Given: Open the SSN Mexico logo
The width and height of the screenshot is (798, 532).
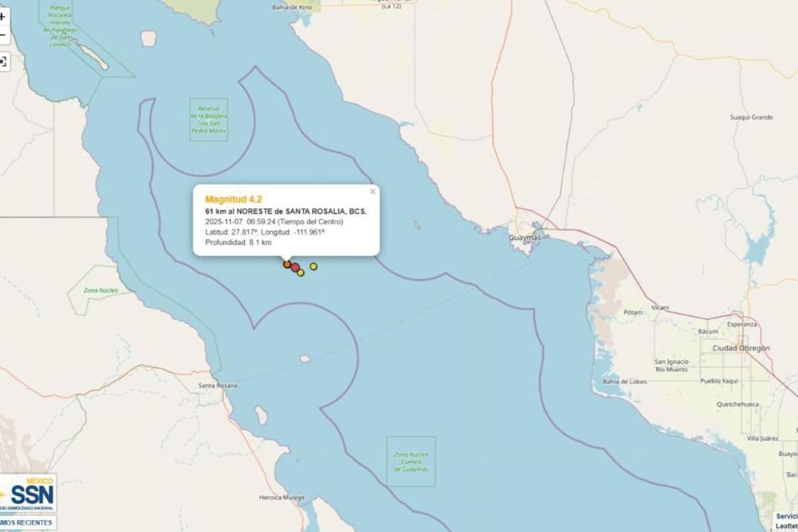Looking at the screenshot, I should point(27,493).
